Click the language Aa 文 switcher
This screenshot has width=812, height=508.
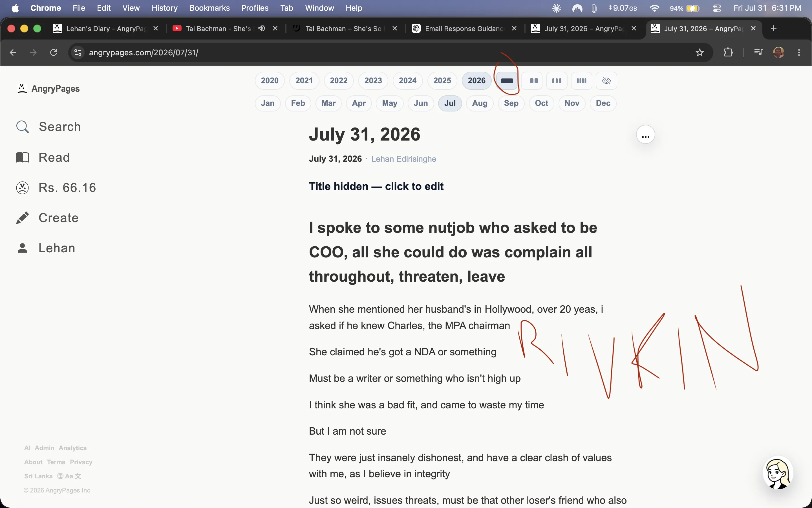(x=69, y=476)
